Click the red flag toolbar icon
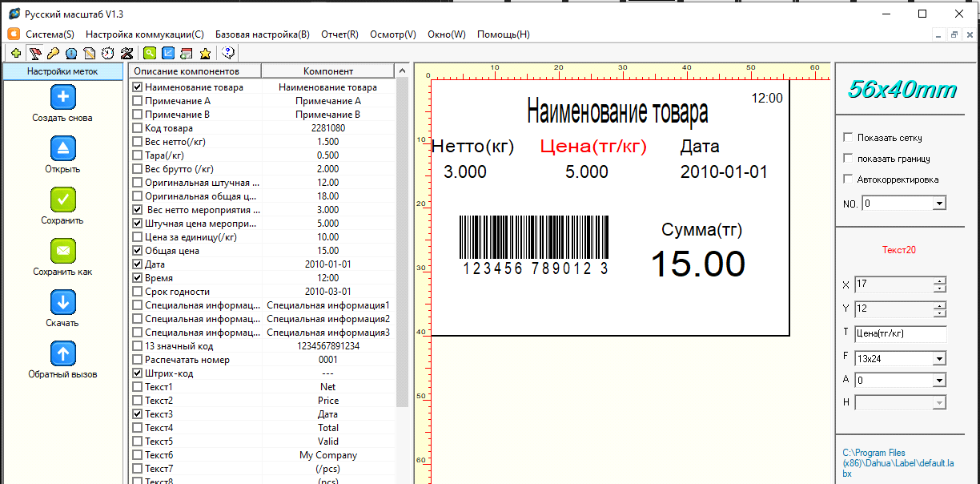The image size is (980, 484). click(35, 53)
